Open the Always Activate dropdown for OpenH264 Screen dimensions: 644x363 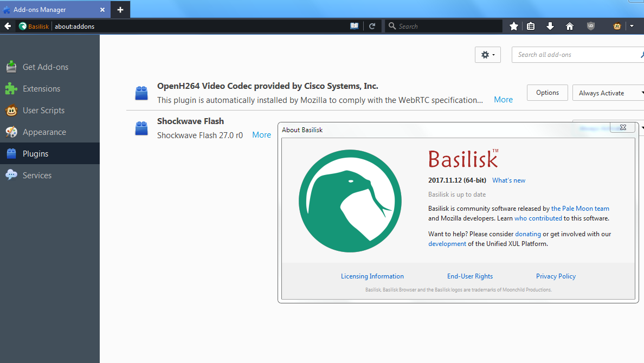point(608,93)
